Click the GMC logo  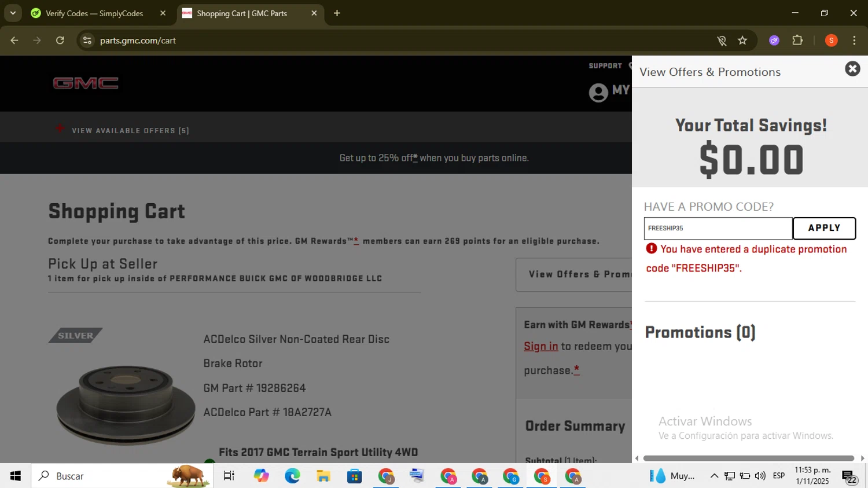click(86, 83)
